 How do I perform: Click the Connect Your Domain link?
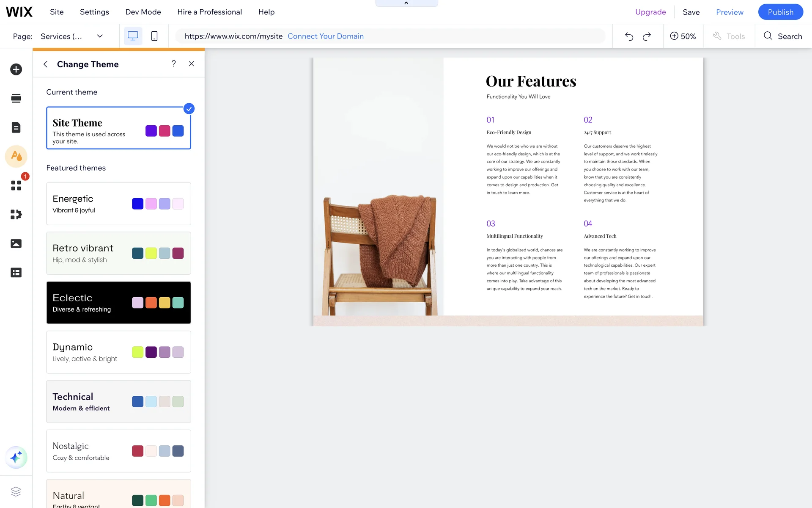click(325, 36)
